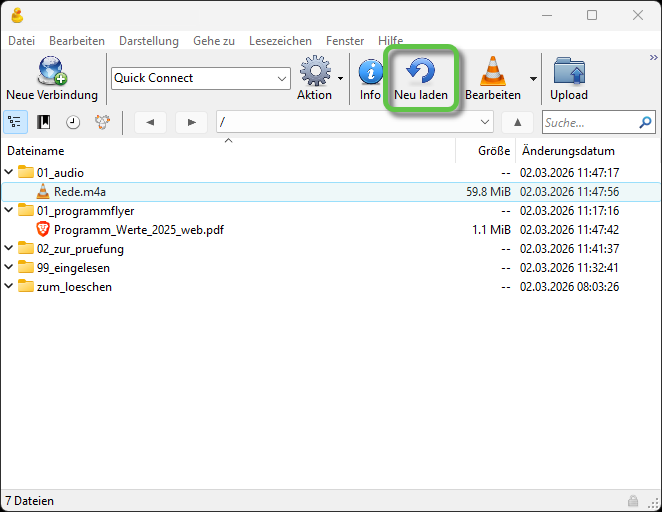Screen dimensions: 662x512
Task: Go to the parent folder with up arrow
Action: click(x=517, y=122)
